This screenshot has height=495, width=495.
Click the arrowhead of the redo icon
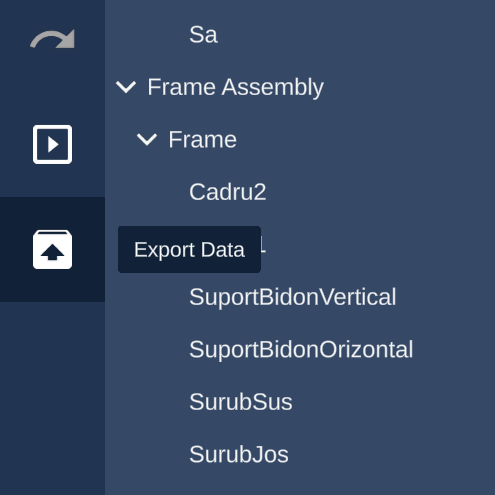[x=67, y=38]
